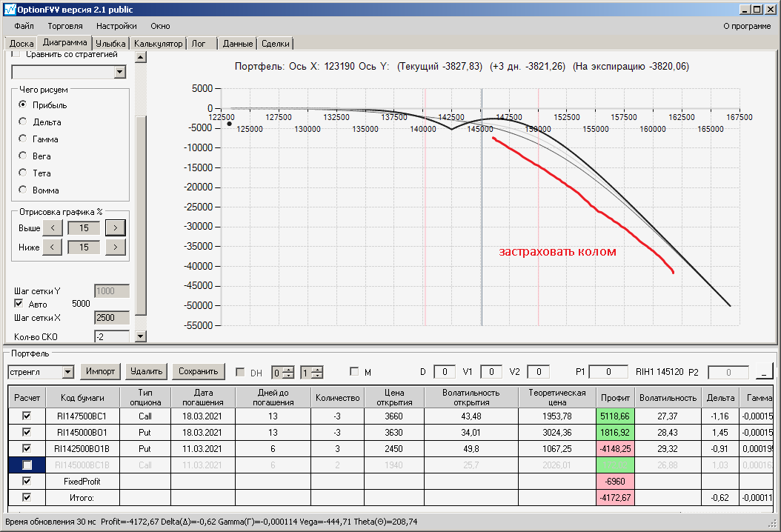
Task: Open the стренгл portfolio dropdown
Action: coord(68,372)
